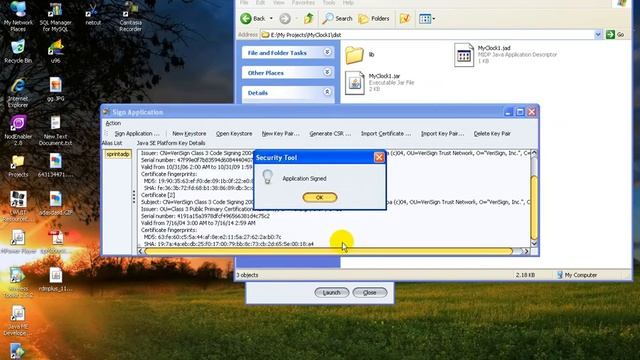Select the Projects folder shortcut on desktop

point(18,166)
